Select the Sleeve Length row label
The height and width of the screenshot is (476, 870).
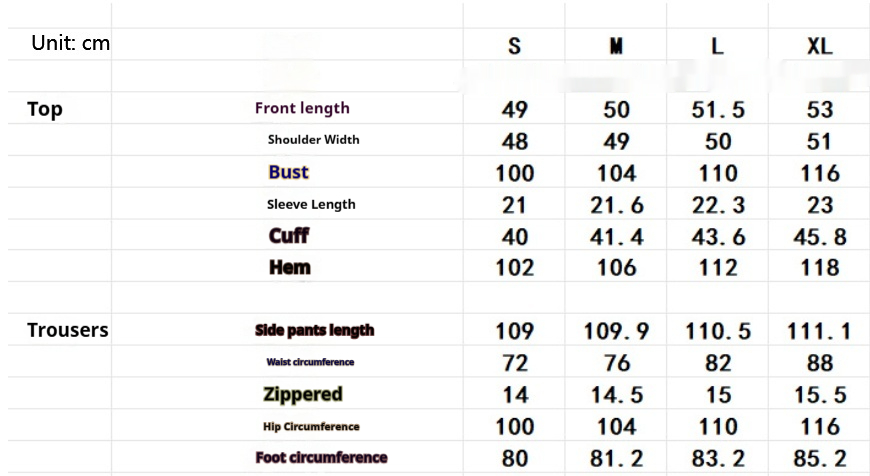pyautogui.click(x=311, y=204)
